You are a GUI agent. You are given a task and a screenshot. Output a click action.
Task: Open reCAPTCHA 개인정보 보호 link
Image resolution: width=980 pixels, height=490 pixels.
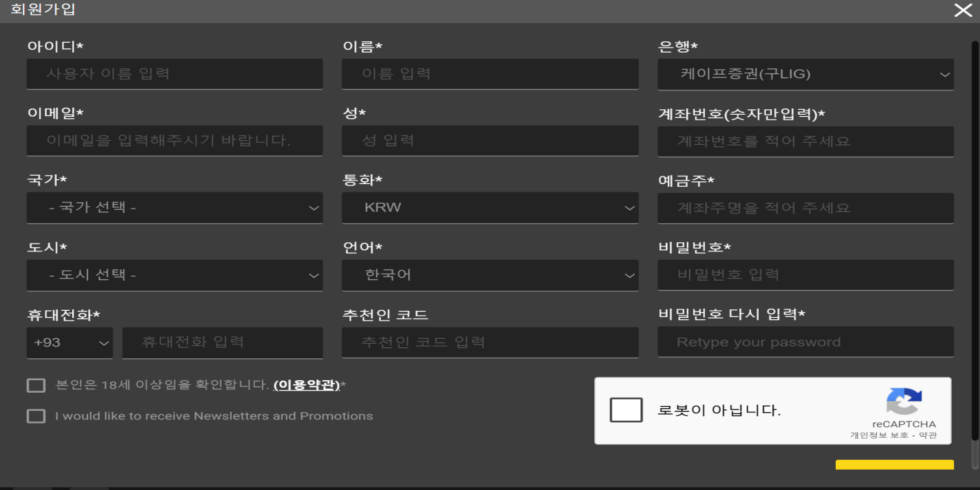pyautogui.click(x=879, y=435)
